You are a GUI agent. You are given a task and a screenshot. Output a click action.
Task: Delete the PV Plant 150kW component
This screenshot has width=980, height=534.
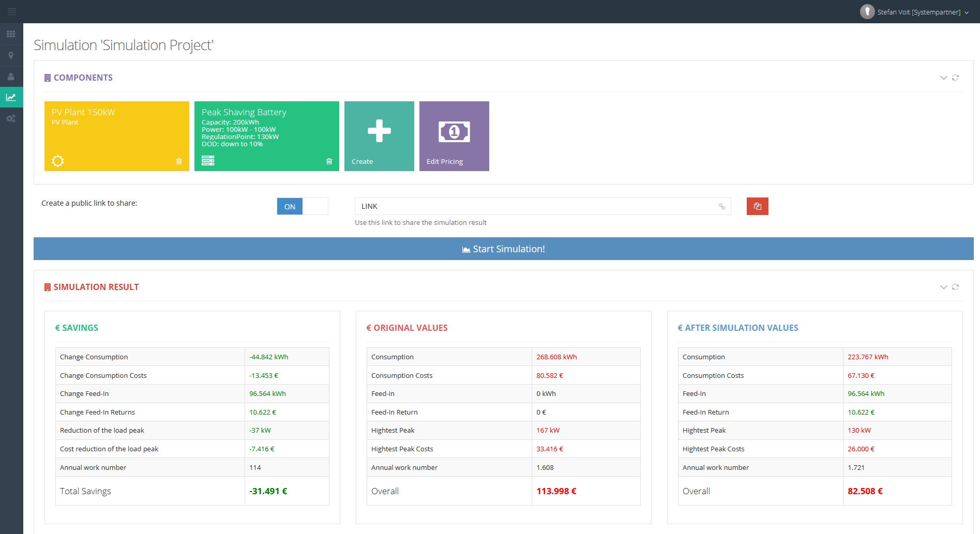tap(179, 161)
